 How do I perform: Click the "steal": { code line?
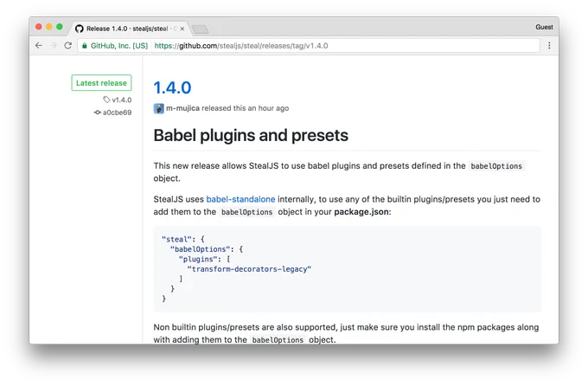[183, 239]
